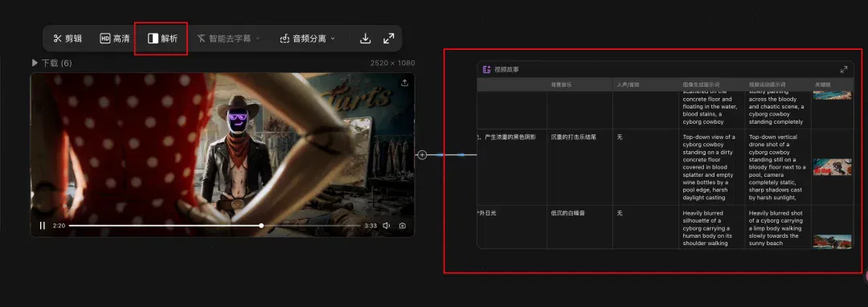Open the 剪辑 (clip) tool

click(68, 39)
